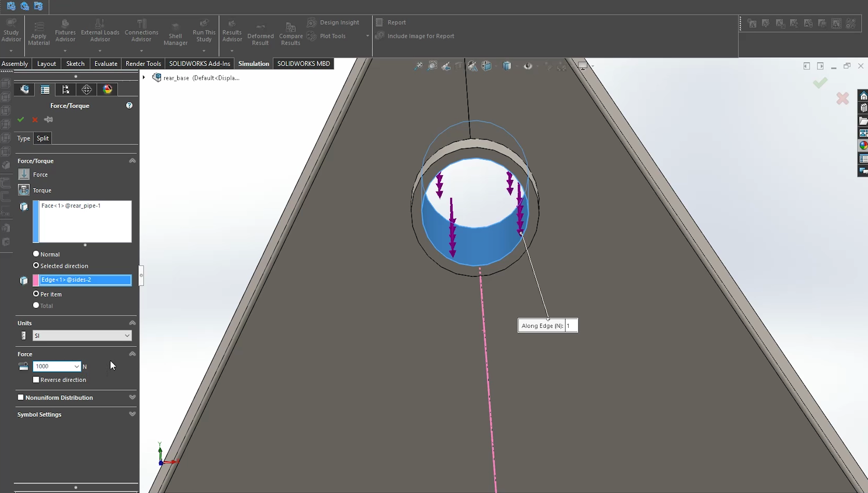Select the Force load type
Image resolution: width=868 pixels, height=493 pixels.
(x=24, y=174)
